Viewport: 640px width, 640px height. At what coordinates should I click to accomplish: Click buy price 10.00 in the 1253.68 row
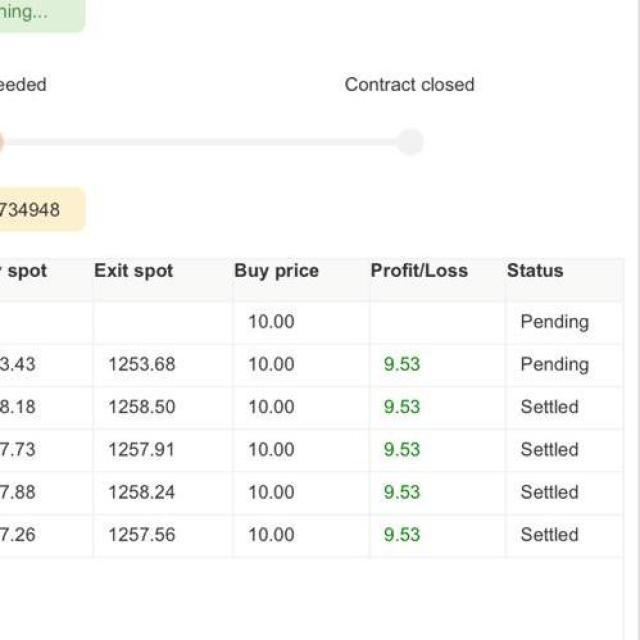tap(271, 364)
